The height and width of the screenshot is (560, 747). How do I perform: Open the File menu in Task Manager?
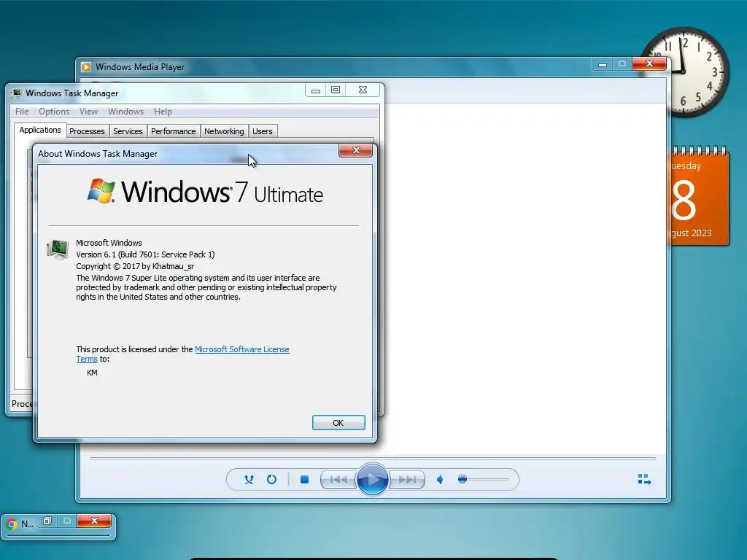(x=22, y=112)
